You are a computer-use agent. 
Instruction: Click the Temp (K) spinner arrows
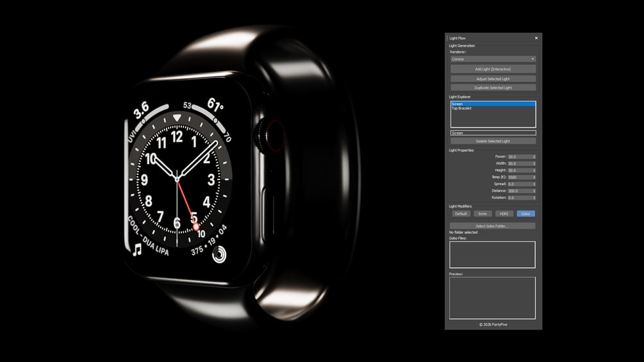534,177
